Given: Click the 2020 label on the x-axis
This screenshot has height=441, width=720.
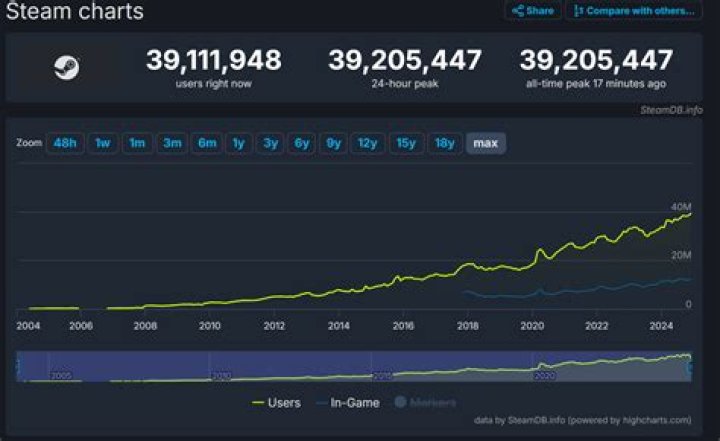Looking at the screenshot, I should [532, 326].
